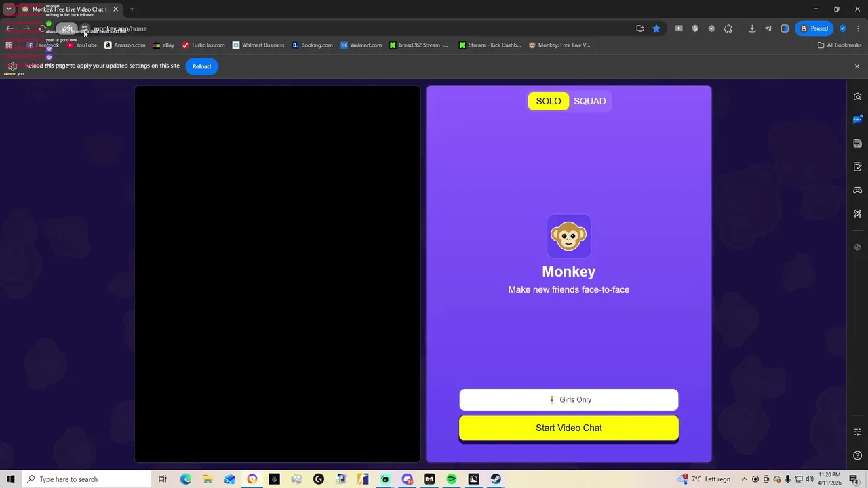The width and height of the screenshot is (868, 488).
Task: Open a new browser tab
Action: coord(132,9)
